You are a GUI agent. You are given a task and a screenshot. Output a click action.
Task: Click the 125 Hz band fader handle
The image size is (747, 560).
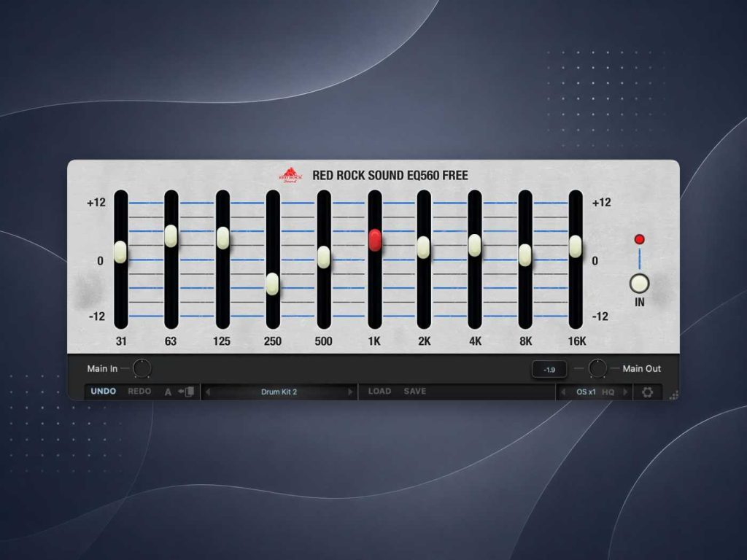222,238
